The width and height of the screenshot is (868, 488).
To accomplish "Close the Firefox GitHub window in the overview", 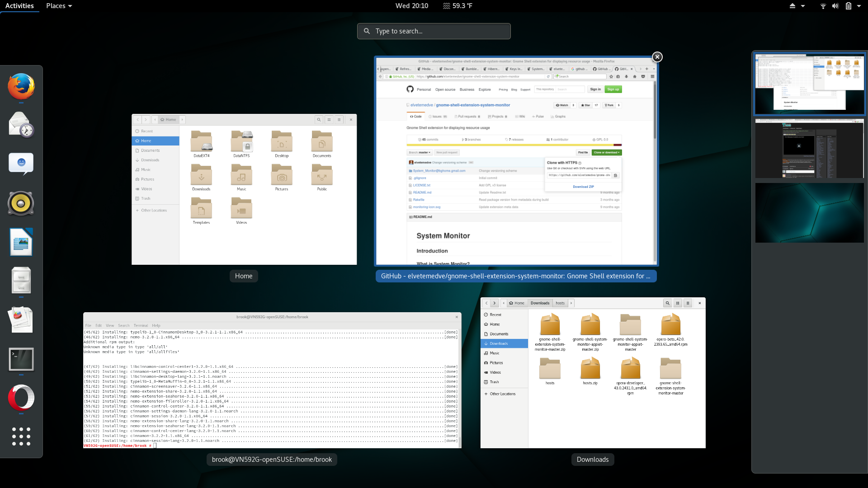I will click(657, 57).
